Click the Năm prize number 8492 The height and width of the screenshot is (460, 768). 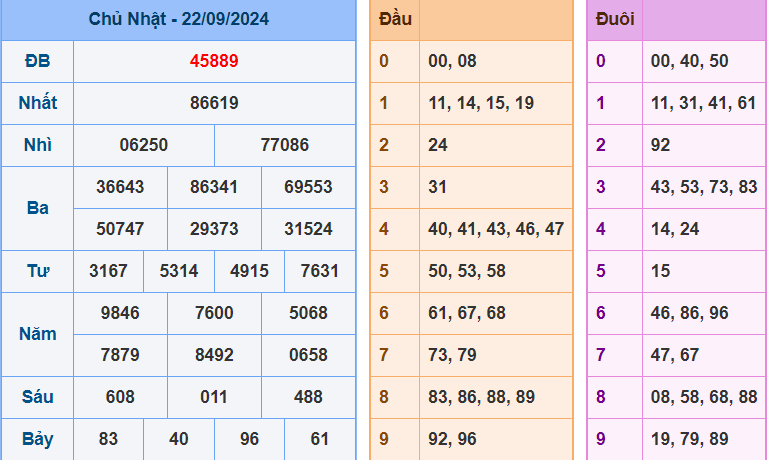pyautogui.click(x=214, y=355)
